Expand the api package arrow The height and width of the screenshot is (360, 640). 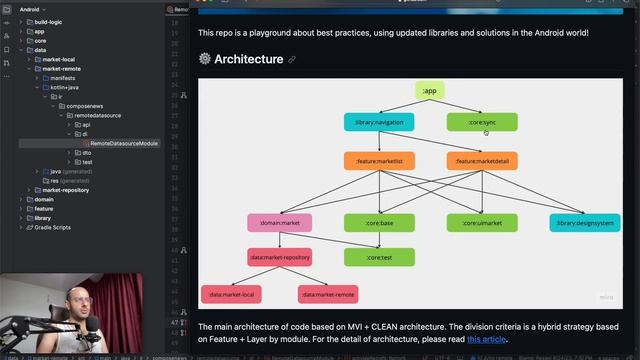point(69,125)
